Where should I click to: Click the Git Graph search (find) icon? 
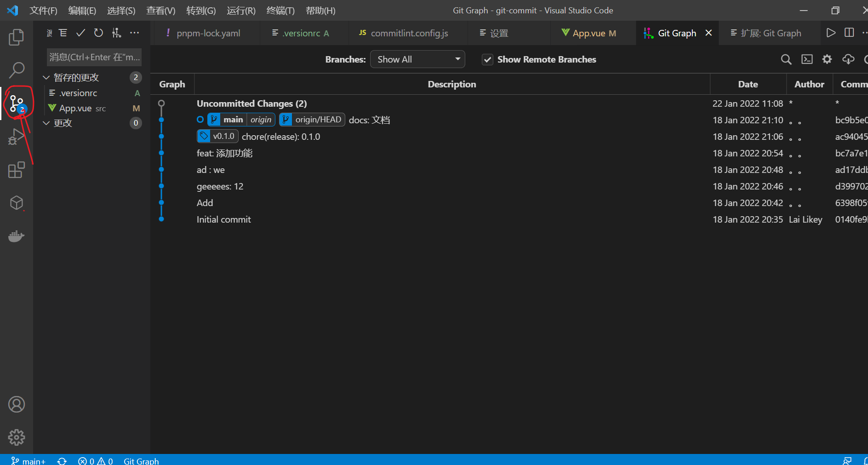click(786, 59)
